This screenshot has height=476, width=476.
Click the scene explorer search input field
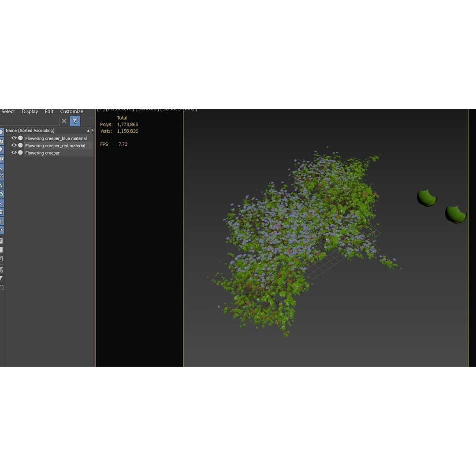pyautogui.click(x=29, y=121)
